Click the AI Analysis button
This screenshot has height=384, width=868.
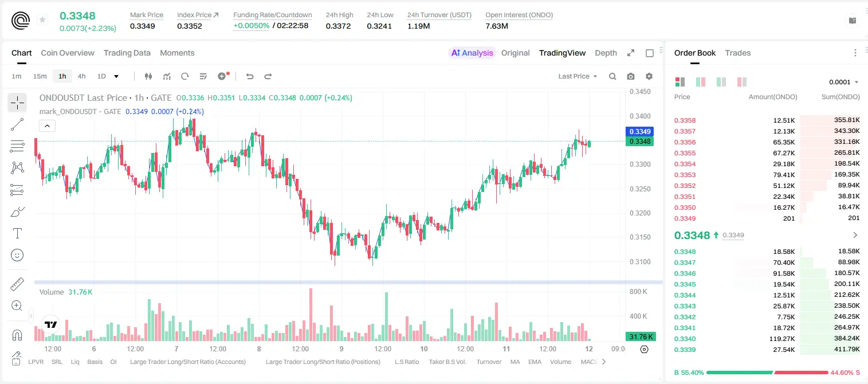(472, 53)
